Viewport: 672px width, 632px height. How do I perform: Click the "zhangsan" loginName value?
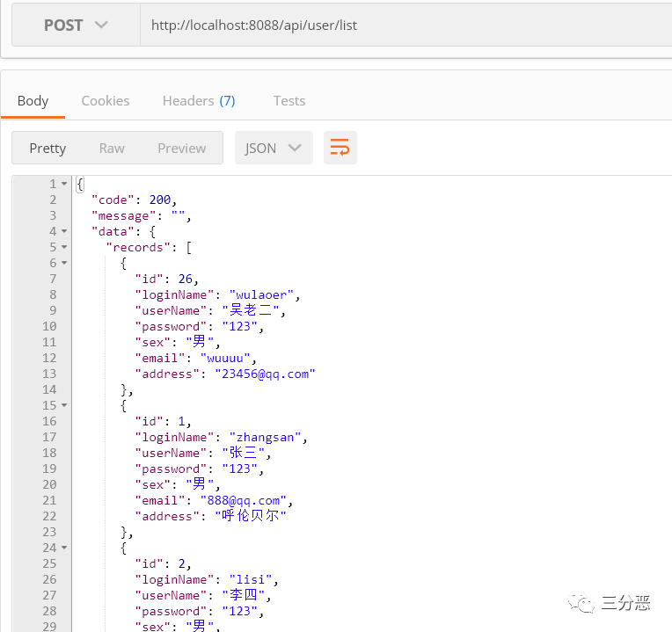(265, 437)
